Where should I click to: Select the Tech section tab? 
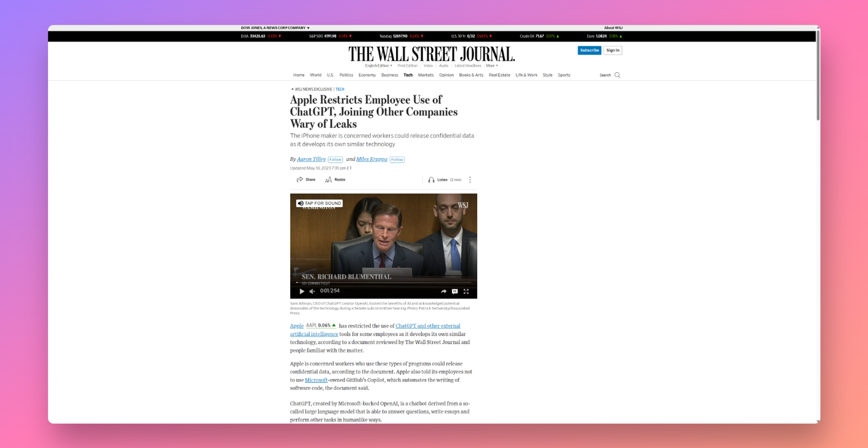click(408, 75)
